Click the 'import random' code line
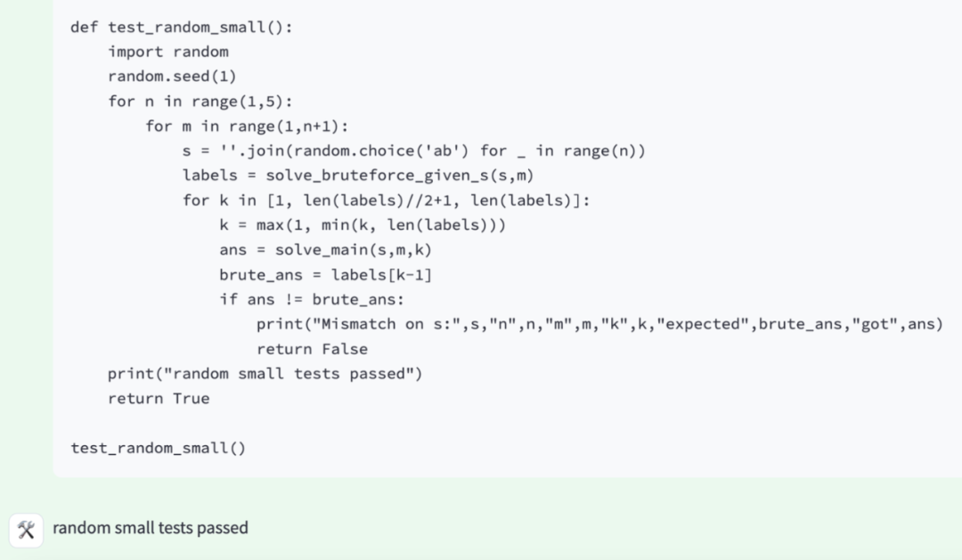The image size is (962, 560). click(168, 53)
